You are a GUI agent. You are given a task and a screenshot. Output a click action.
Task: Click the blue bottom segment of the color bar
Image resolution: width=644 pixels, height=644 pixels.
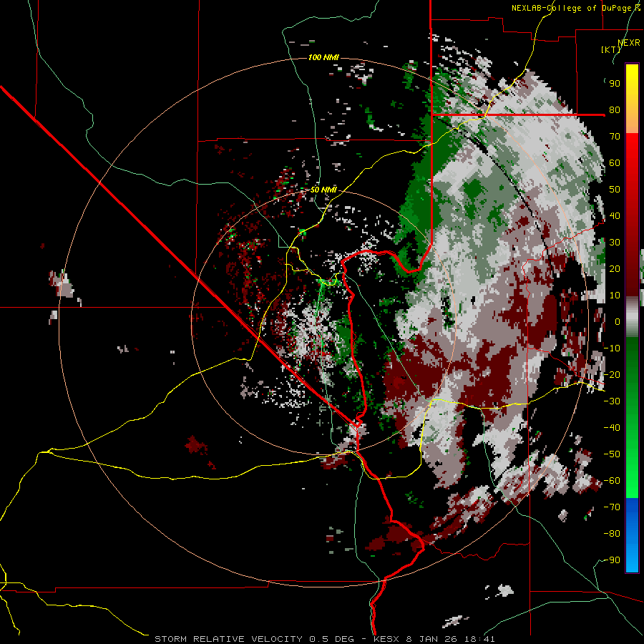pos(632,535)
